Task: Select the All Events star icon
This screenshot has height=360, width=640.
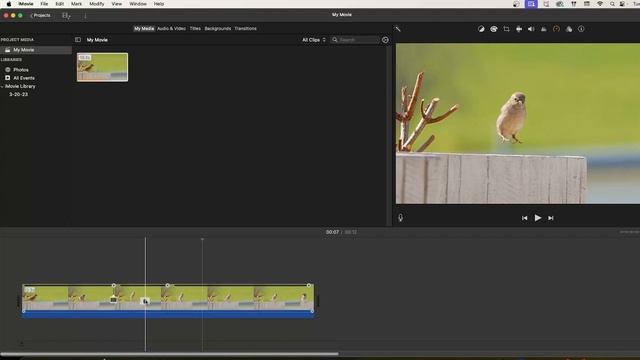Action: click(x=8, y=78)
